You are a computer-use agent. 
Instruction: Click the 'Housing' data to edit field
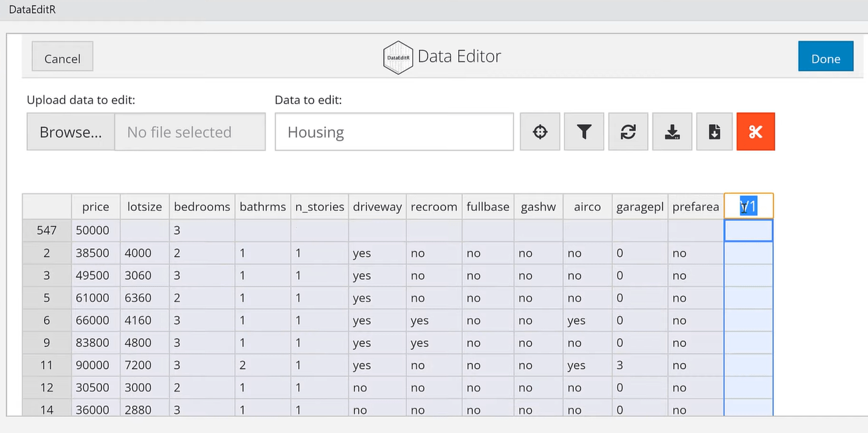coord(394,132)
